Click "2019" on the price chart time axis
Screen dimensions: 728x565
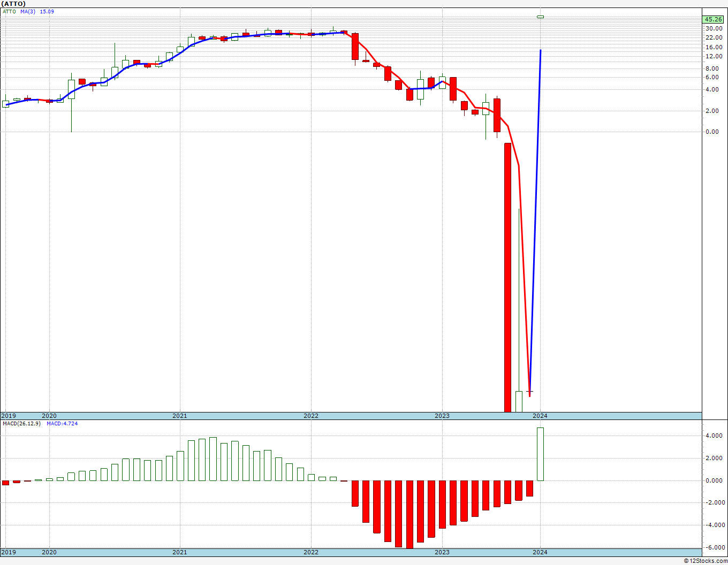[8, 416]
